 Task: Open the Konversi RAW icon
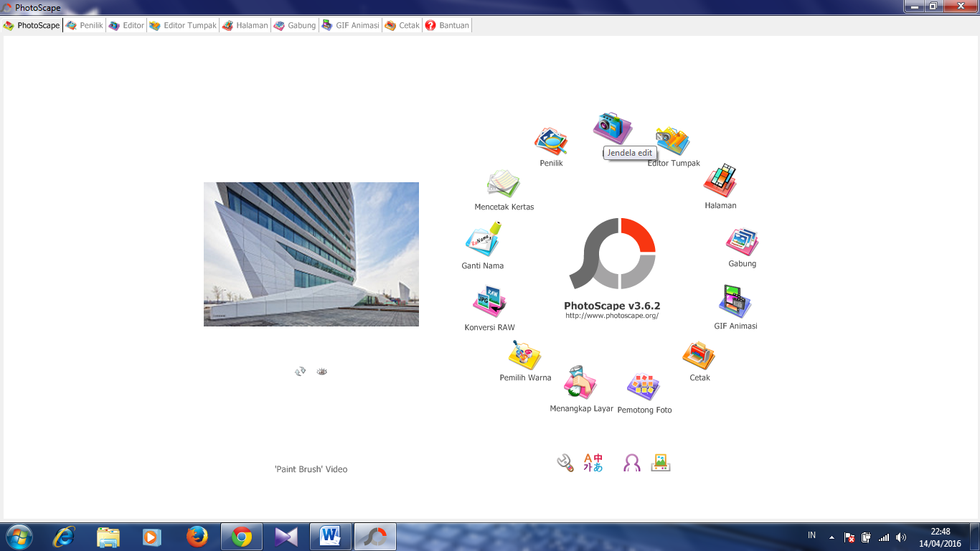pyautogui.click(x=490, y=302)
